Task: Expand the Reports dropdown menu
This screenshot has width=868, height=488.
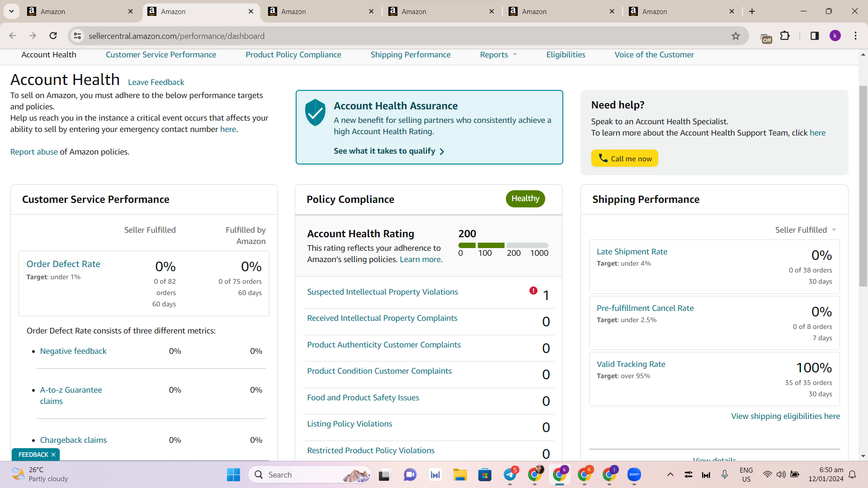Action: pos(498,55)
